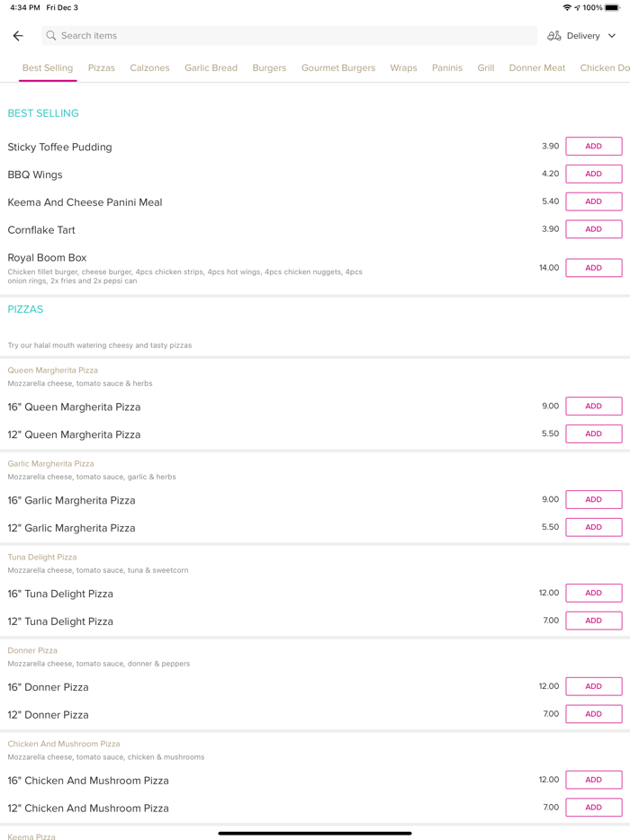Screen dimensions: 630x840
Task: Go to the Donner Meat tab
Action: pyautogui.click(x=537, y=68)
